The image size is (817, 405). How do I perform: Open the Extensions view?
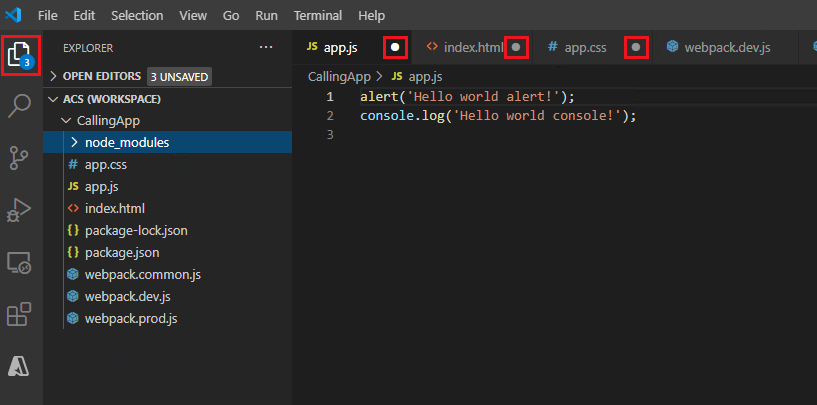coord(19,314)
